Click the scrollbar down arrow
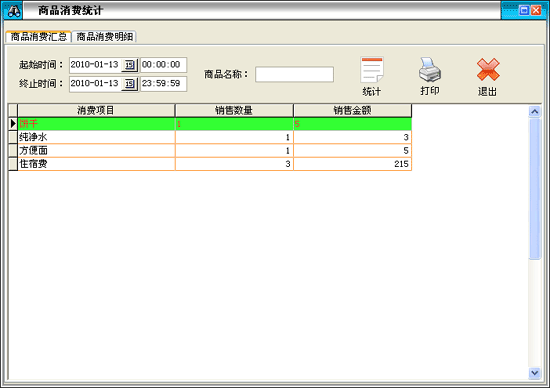The width and height of the screenshot is (550, 388). point(535,373)
